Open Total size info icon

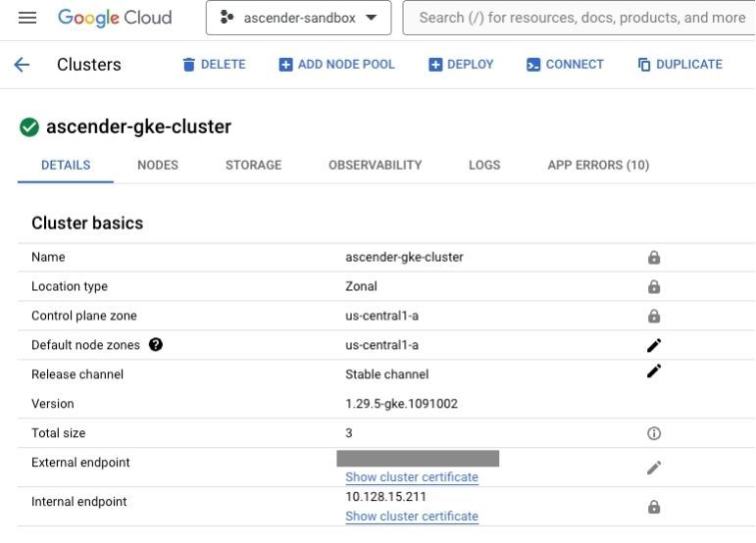pos(654,433)
